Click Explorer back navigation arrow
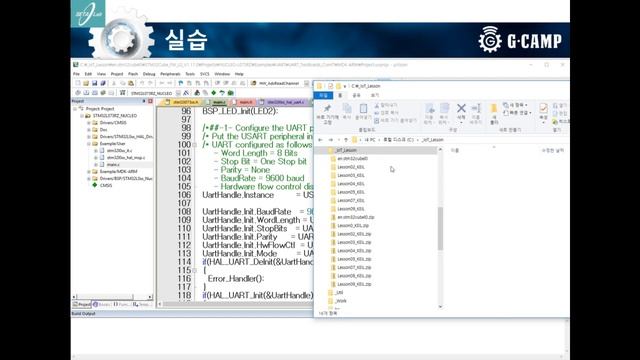 pyautogui.click(x=320, y=140)
